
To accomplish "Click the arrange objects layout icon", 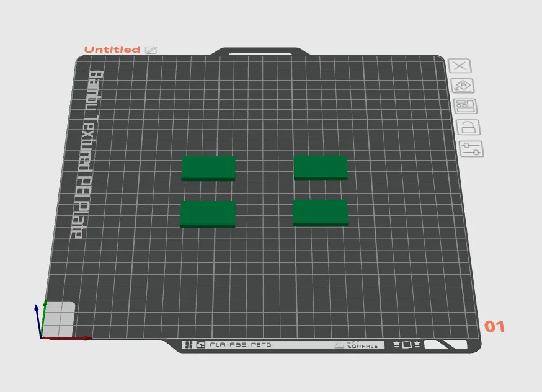I will pos(464,106).
